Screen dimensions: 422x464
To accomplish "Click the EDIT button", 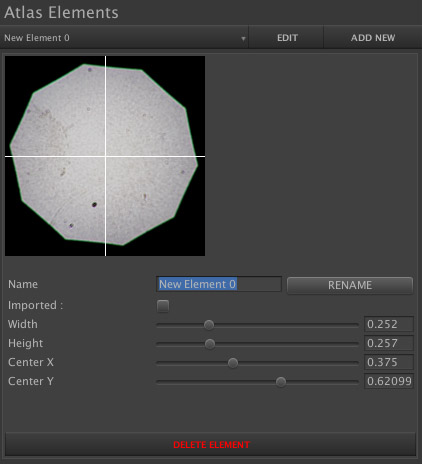I will pyautogui.click(x=287, y=38).
